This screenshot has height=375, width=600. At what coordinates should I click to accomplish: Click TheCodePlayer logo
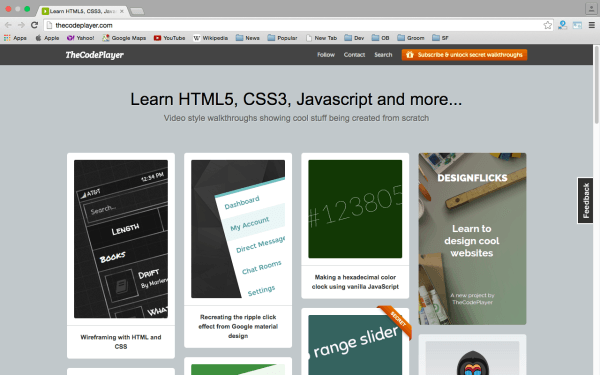click(94, 55)
